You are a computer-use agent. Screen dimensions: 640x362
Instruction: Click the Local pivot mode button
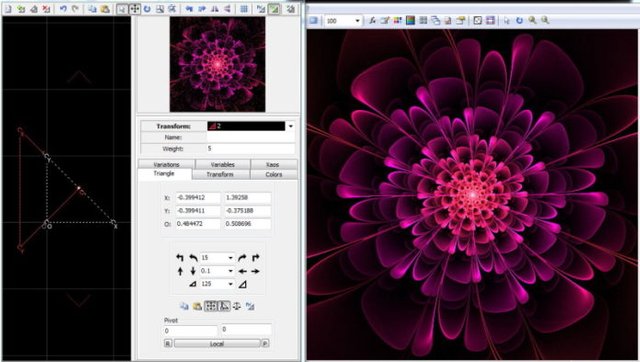click(217, 344)
